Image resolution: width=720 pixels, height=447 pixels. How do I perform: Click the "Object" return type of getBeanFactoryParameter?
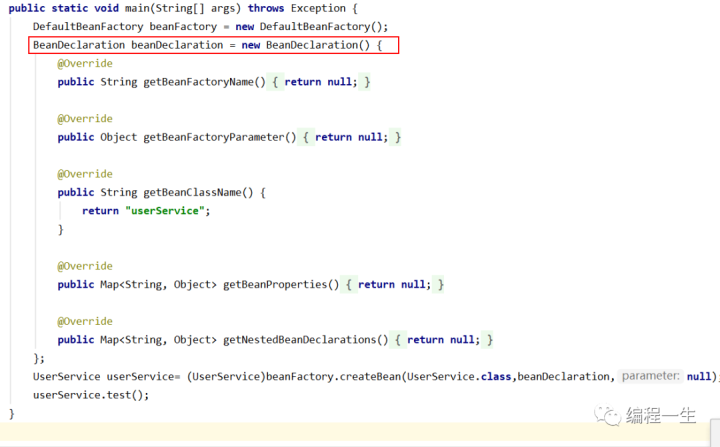118,137
